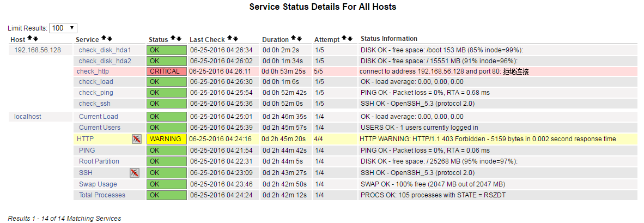This screenshot has height=223, width=644.
Task: Open host 192.168.56.128 details
Action: (38, 50)
